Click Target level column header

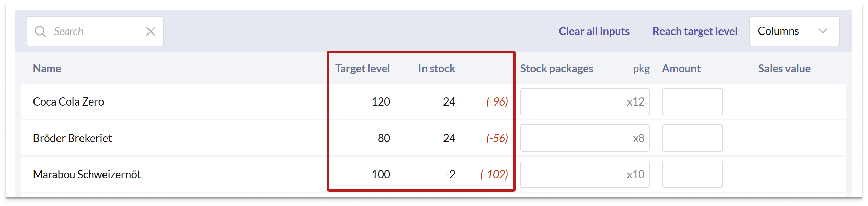coord(362,69)
